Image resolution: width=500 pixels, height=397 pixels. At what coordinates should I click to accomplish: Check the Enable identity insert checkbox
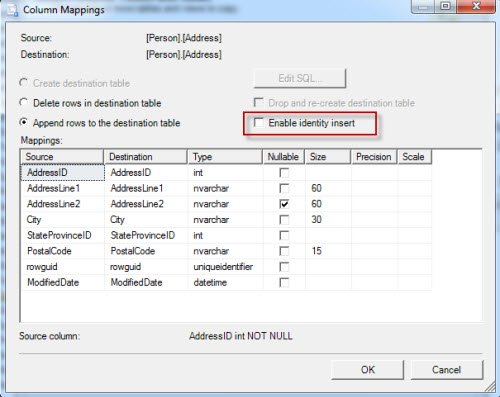coord(259,123)
